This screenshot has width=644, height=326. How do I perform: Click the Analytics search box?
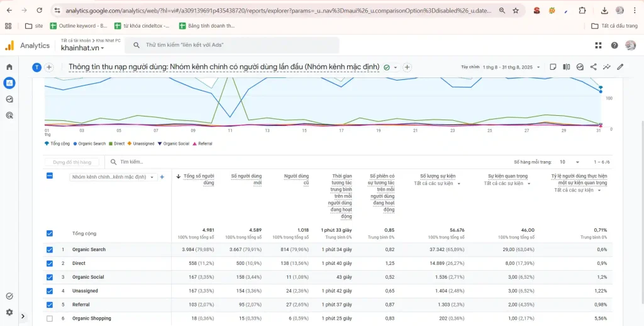[232, 45]
